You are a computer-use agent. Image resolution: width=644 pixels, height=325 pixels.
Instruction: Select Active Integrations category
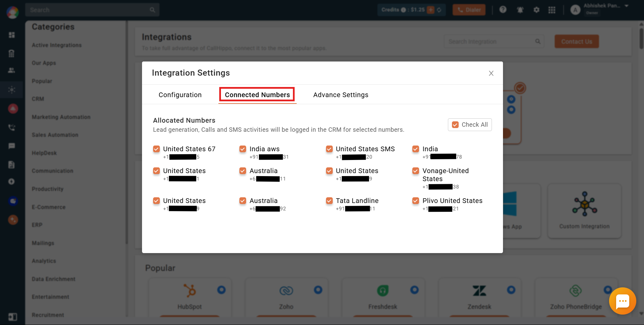(x=57, y=45)
